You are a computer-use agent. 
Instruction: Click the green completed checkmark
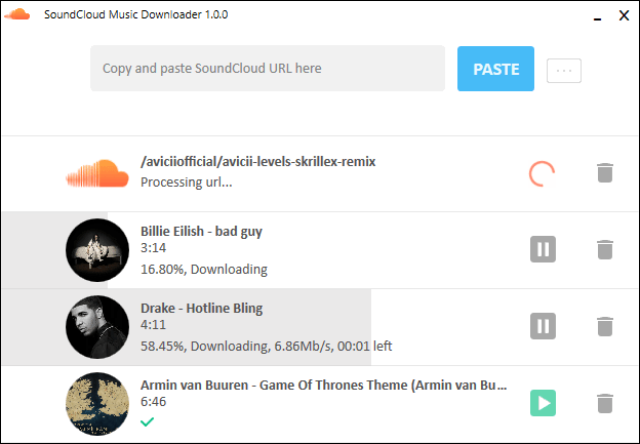pyautogui.click(x=147, y=422)
